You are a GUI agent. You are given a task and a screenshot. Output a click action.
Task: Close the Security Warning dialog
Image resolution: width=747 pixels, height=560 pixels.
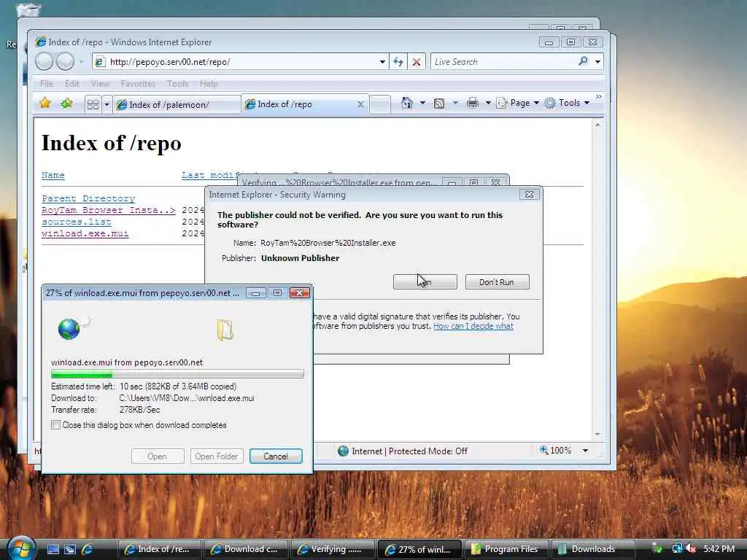pos(529,194)
